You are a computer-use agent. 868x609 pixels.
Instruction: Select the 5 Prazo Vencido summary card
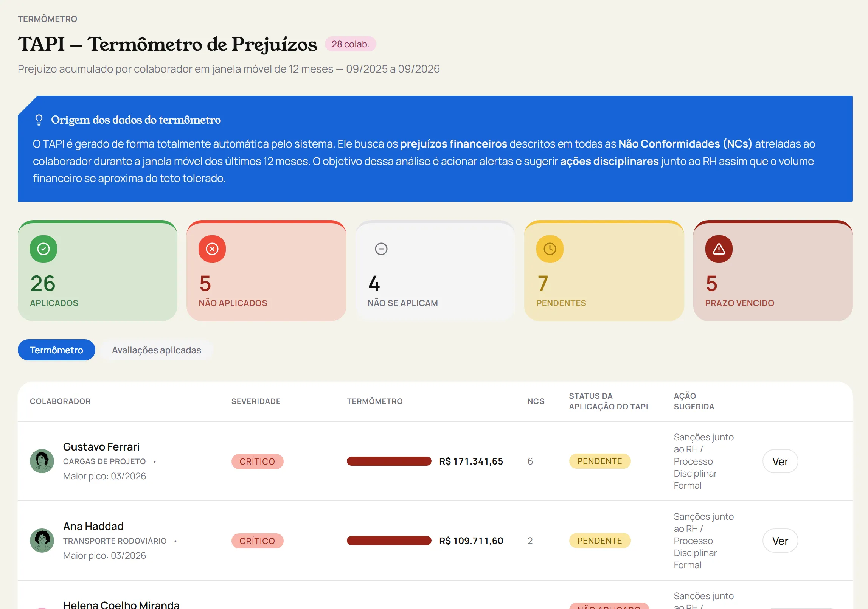pos(773,271)
